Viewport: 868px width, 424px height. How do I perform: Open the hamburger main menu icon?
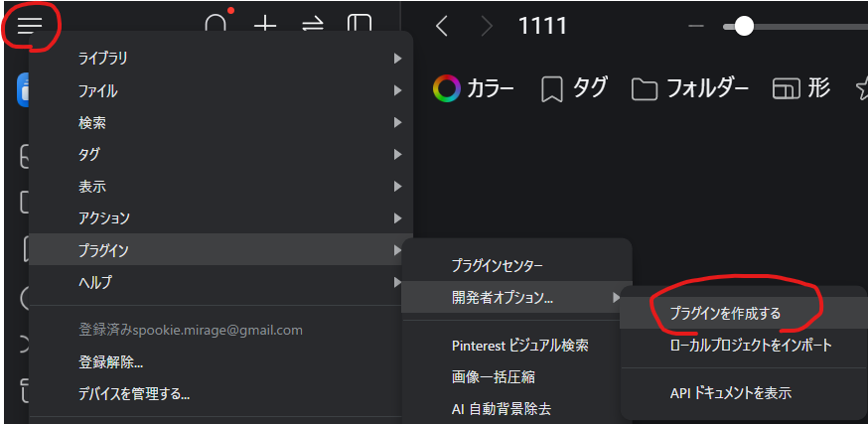[x=30, y=26]
